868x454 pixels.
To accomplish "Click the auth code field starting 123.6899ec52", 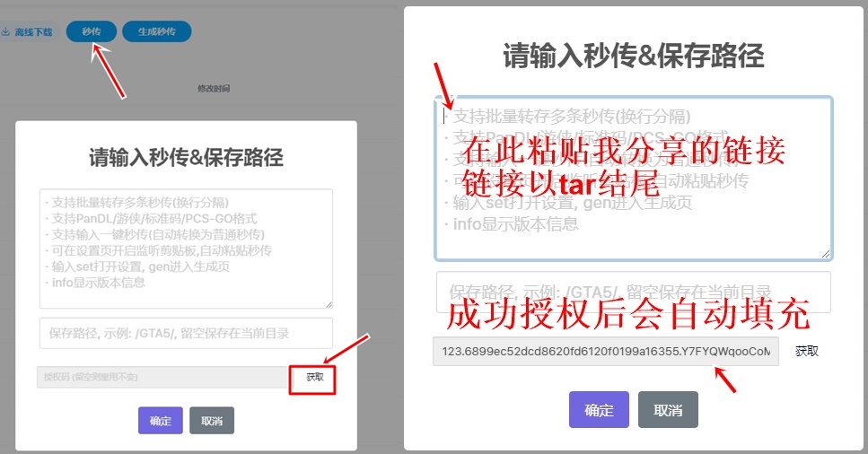I will point(606,351).
